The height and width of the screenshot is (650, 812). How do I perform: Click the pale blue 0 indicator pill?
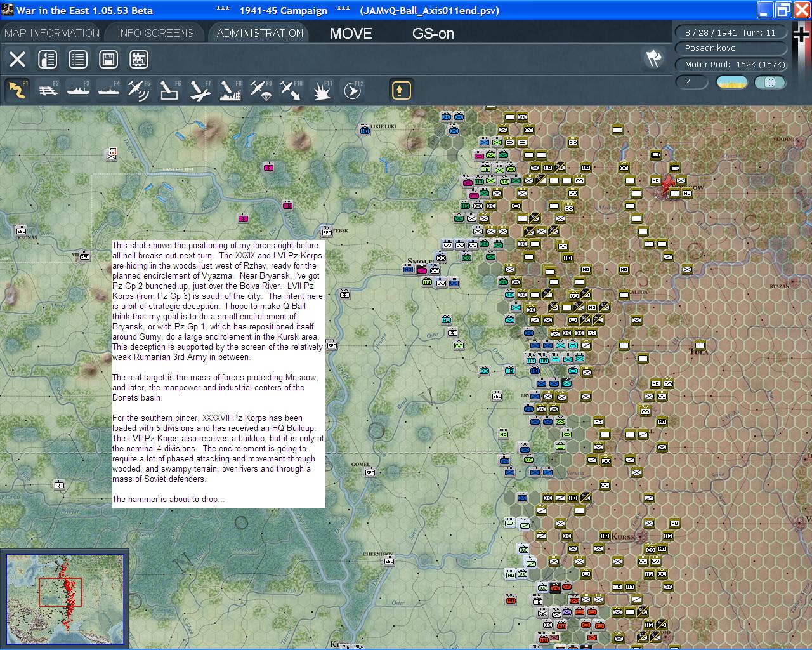tap(770, 82)
